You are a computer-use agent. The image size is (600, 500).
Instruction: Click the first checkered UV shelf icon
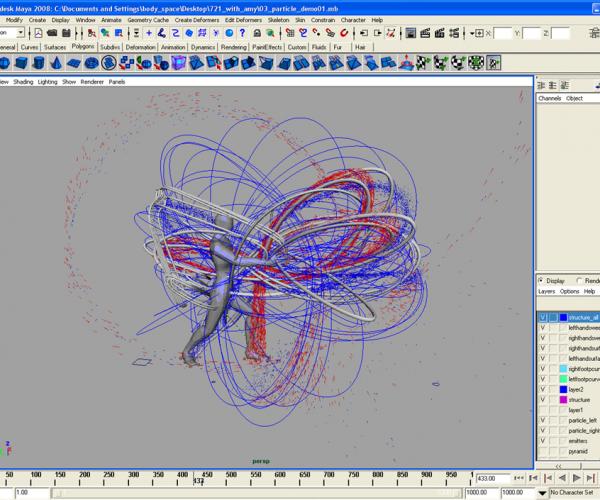[x=422, y=63]
